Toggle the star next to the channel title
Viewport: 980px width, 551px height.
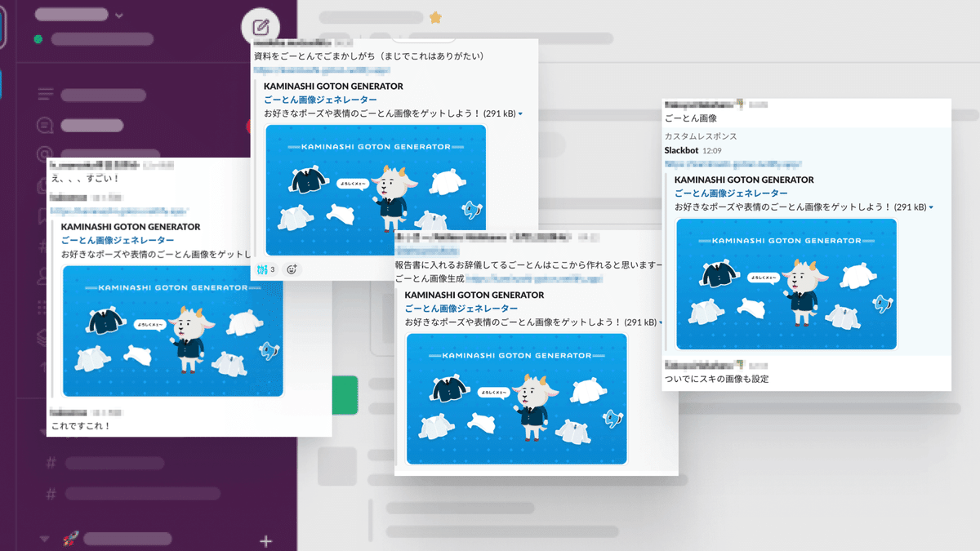tap(436, 17)
